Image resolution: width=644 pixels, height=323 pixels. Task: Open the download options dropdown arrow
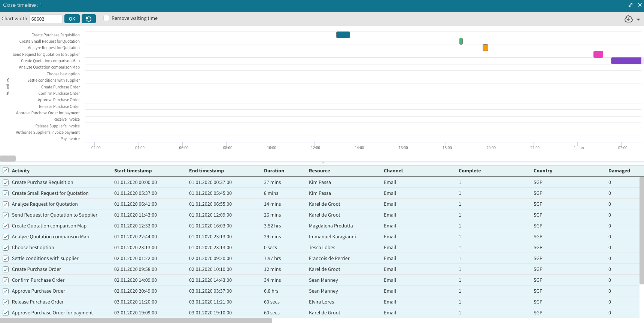[638, 19]
